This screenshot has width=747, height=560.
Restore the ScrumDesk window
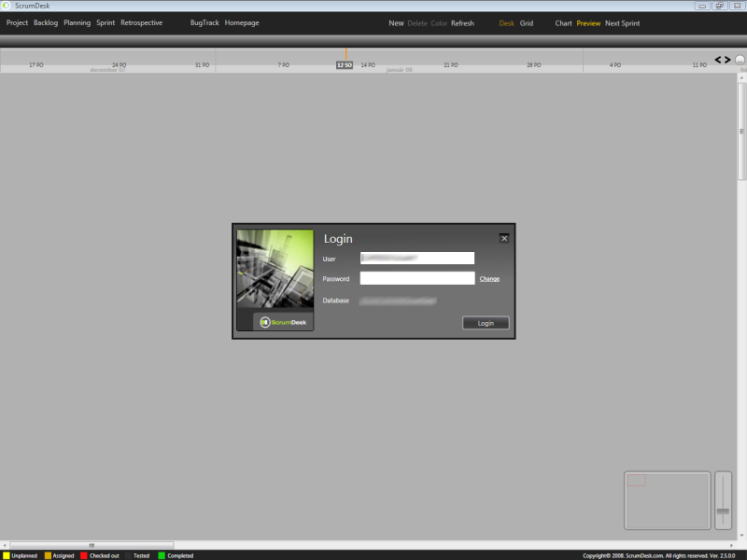click(719, 6)
